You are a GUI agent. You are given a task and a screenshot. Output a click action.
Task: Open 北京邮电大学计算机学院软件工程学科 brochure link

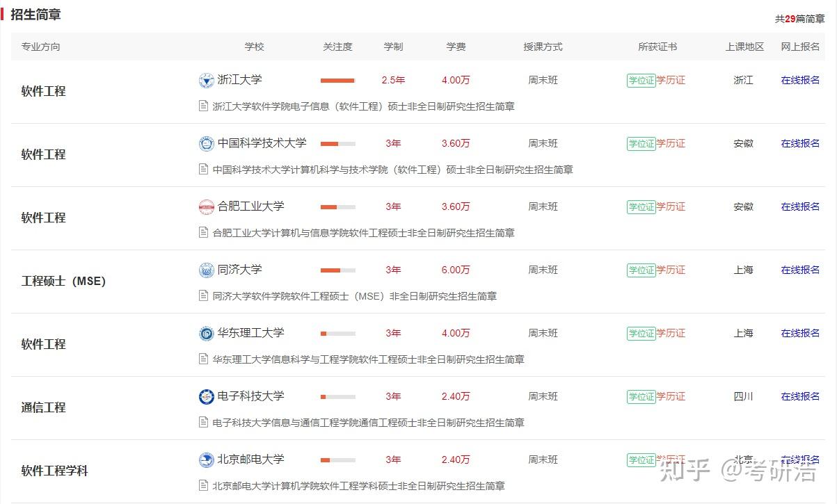(x=358, y=486)
